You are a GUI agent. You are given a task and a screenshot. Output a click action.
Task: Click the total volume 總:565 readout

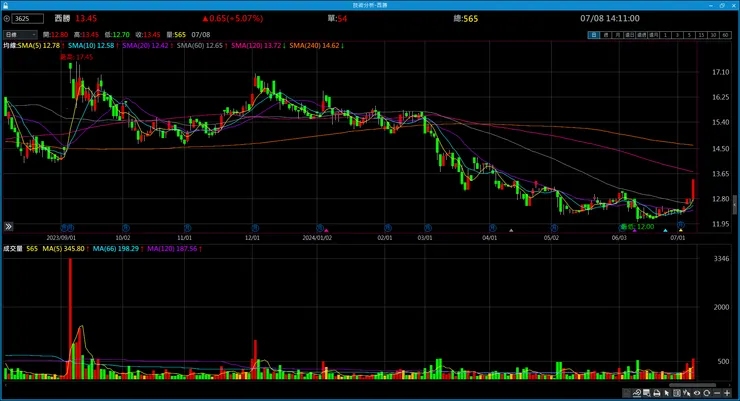click(x=466, y=18)
